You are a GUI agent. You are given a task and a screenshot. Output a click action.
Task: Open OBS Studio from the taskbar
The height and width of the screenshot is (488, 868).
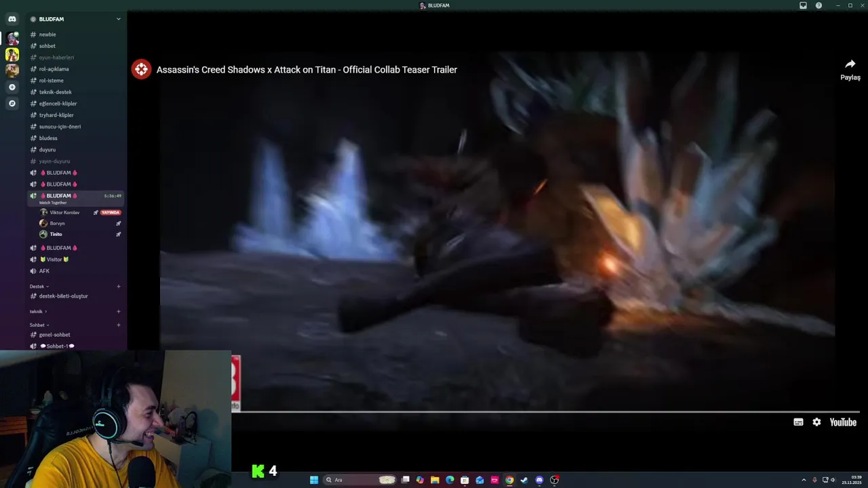[x=554, y=480]
